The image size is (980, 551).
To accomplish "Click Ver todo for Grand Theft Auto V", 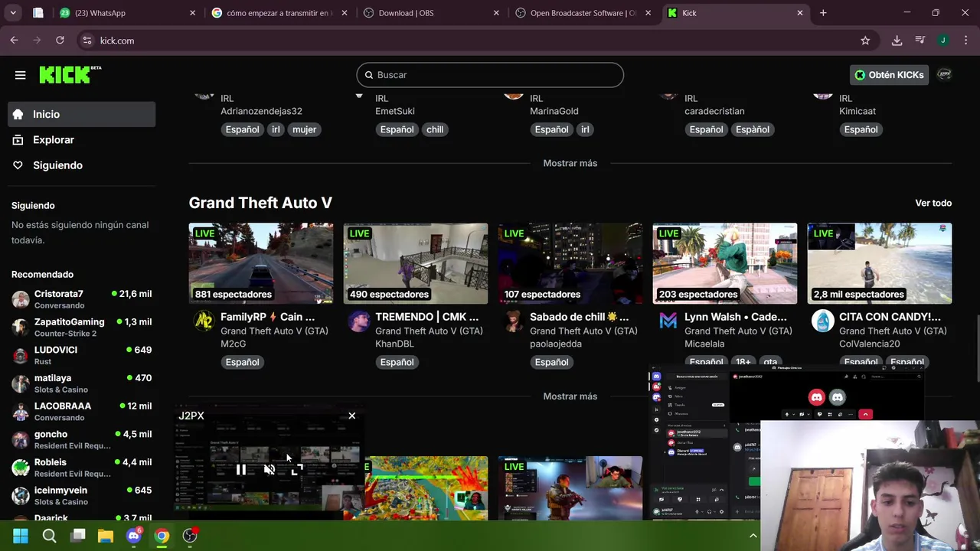I will pyautogui.click(x=933, y=203).
